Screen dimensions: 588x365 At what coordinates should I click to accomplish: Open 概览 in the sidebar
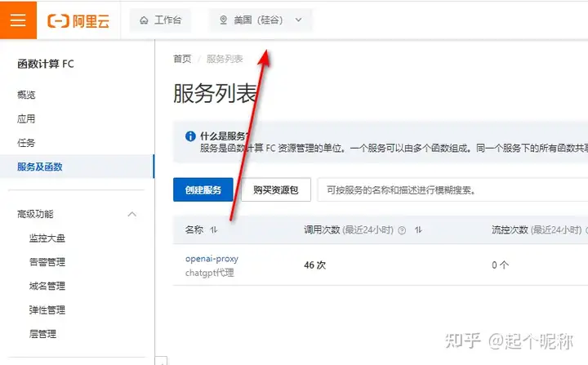[26, 95]
